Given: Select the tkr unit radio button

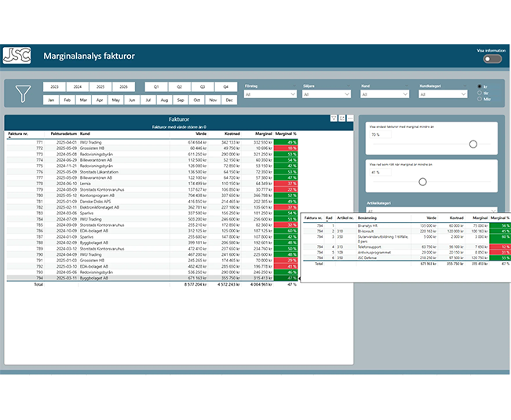Looking at the screenshot, I should [480, 93].
